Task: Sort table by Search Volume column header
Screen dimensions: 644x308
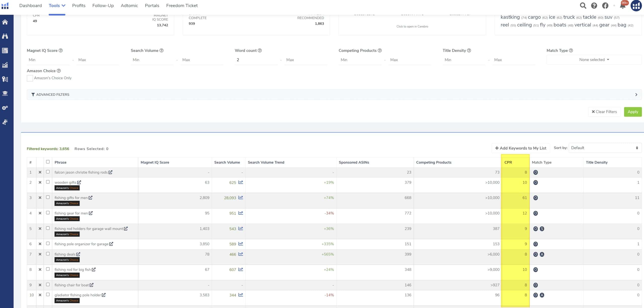Action: click(227, 162)
